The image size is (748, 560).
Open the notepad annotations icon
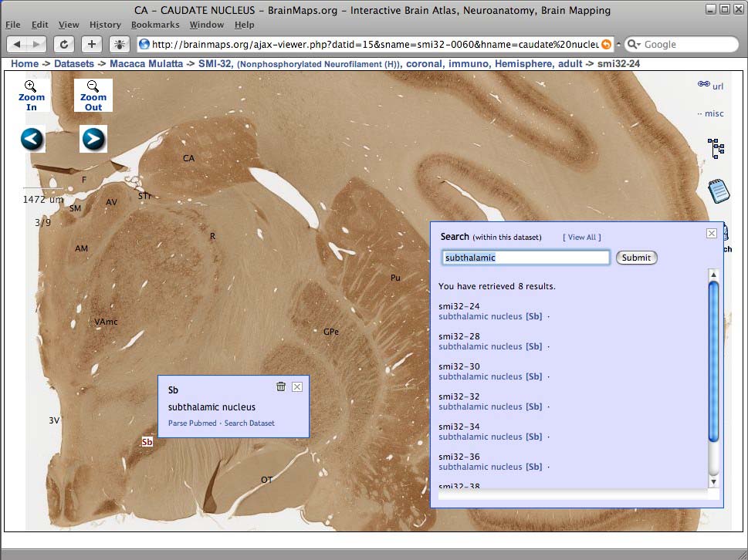(x=719, y=191)
